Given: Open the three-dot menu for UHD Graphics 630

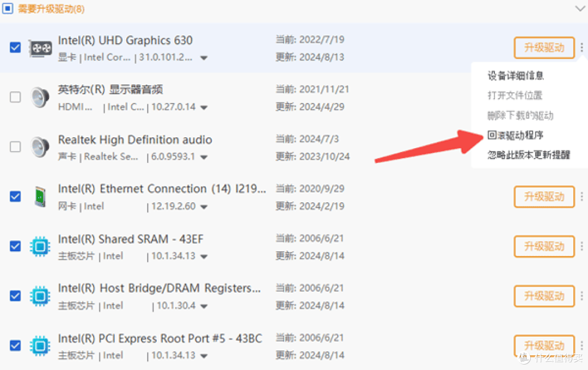Looking at the screenshot, I should coord(581,47).
